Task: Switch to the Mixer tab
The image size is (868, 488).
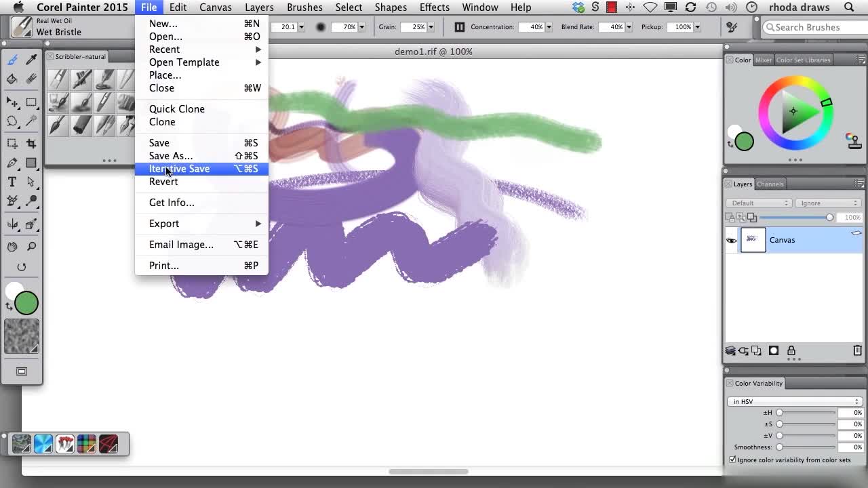Action: (764, 60)
